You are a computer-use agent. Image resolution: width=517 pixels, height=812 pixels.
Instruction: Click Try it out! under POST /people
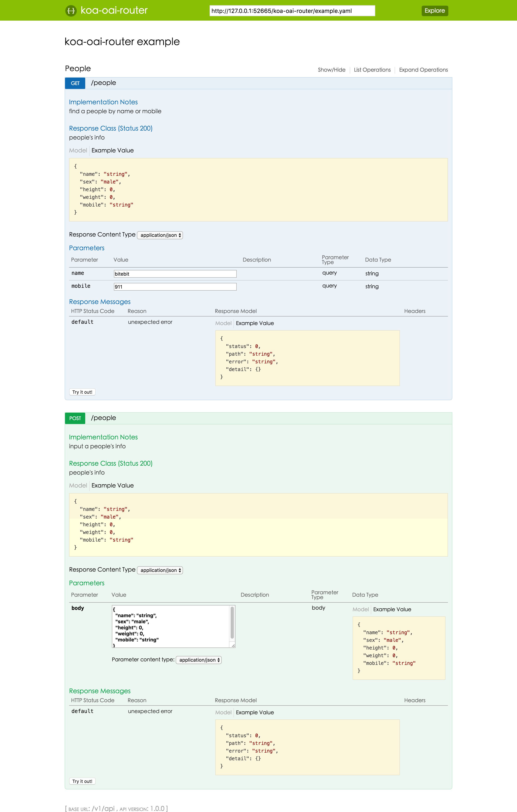82,781
